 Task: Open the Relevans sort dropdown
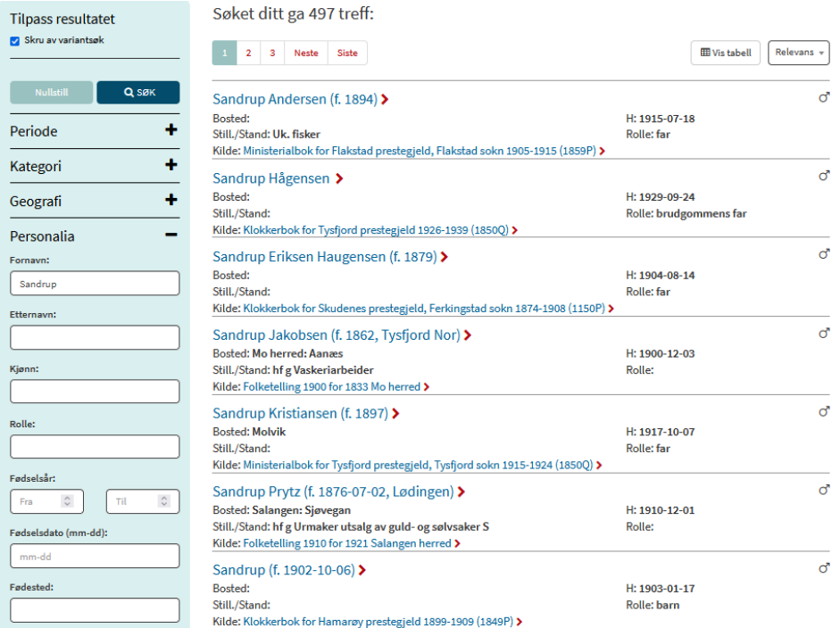point(799,53)
